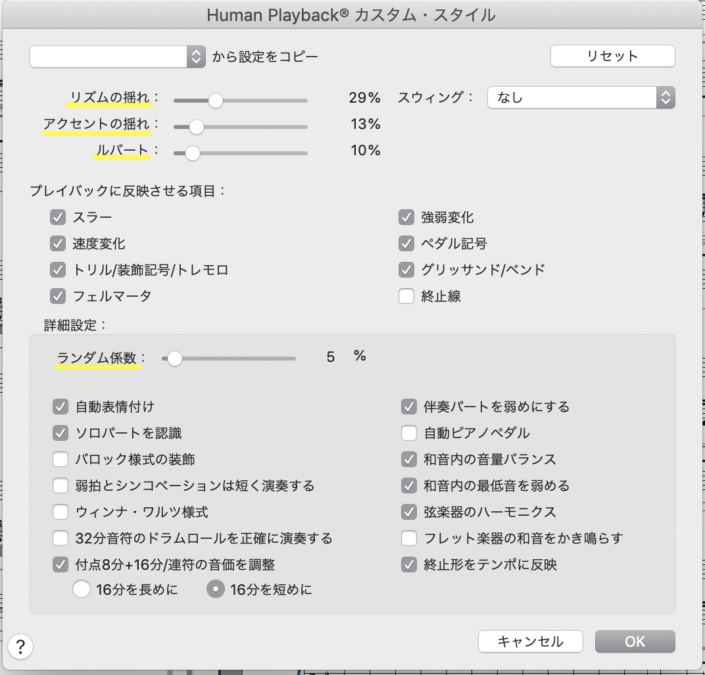Open the から設定をコピー style dropdown
Image resolution: width=705 pixels, height=675 pixels.
(x=117, y=57)
